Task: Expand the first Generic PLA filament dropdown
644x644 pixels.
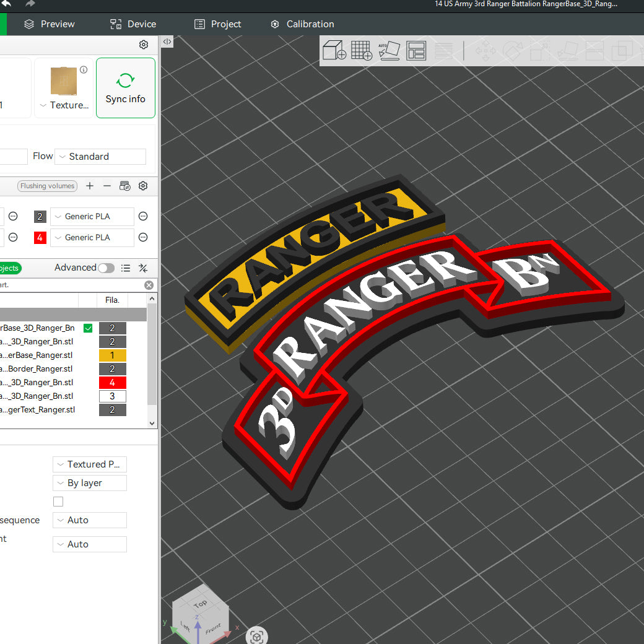Action: (92, 216)
